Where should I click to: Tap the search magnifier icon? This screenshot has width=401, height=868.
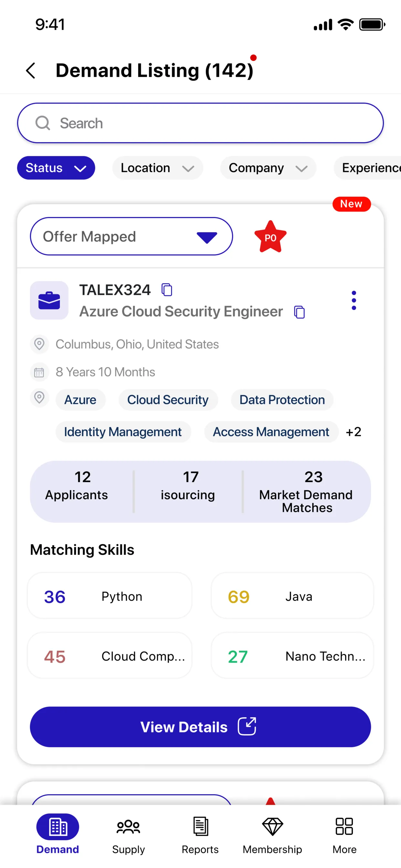(x=43, y=123)
